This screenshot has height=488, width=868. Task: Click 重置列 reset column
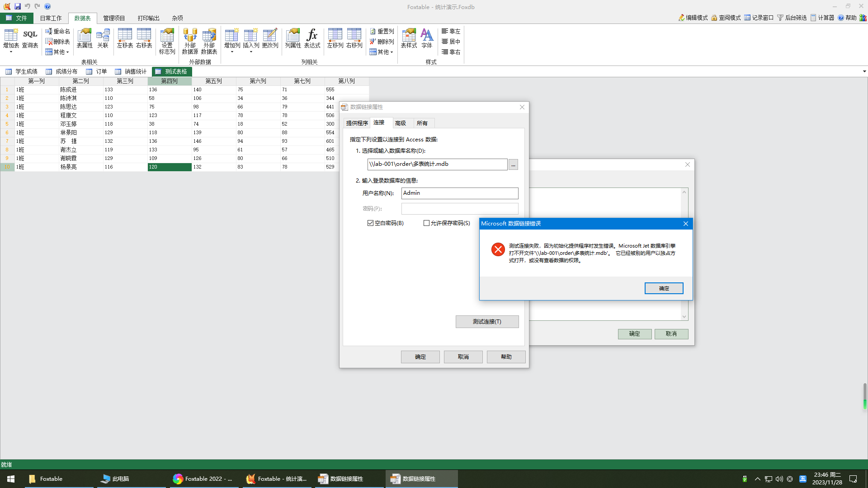tap(382, 31)
